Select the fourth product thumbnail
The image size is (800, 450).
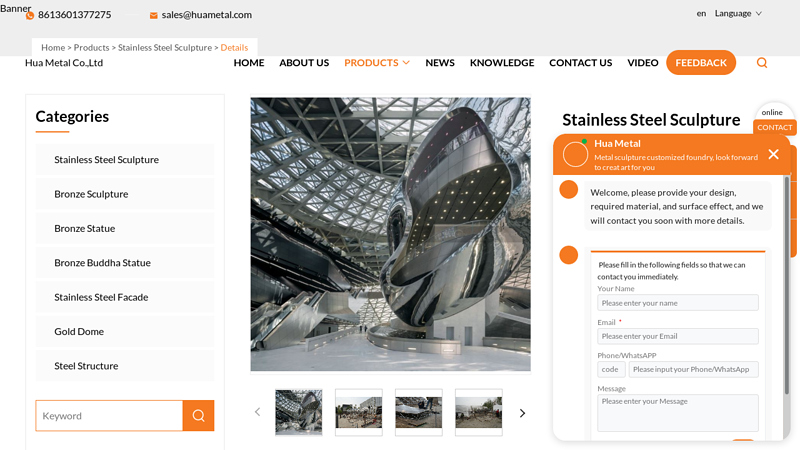click(479, 412)
